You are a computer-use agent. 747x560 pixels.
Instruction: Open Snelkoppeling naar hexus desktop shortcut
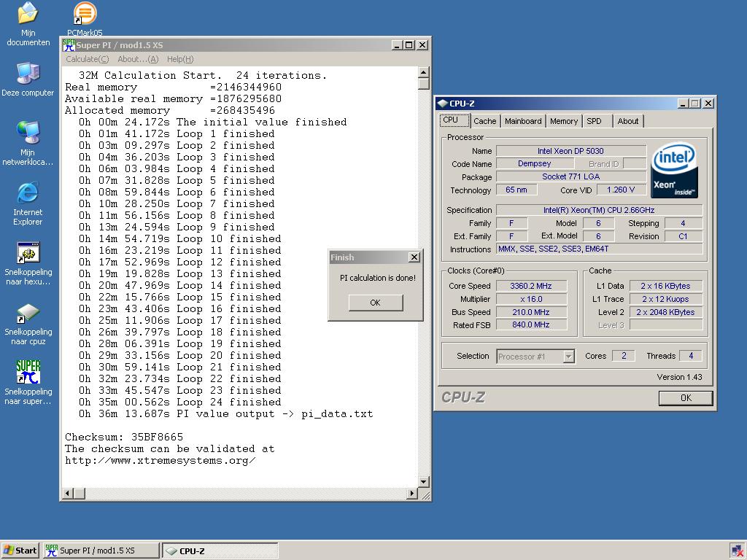coord(28,263)
